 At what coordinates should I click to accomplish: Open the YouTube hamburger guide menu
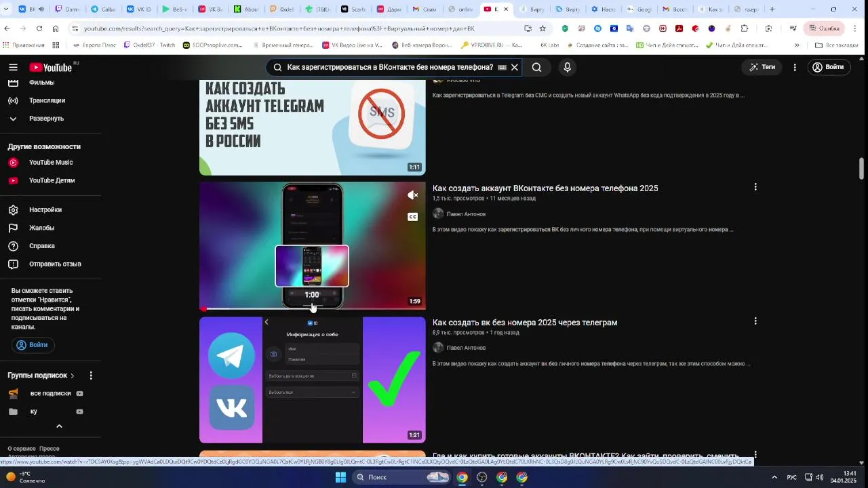click(x=13, y=67)
